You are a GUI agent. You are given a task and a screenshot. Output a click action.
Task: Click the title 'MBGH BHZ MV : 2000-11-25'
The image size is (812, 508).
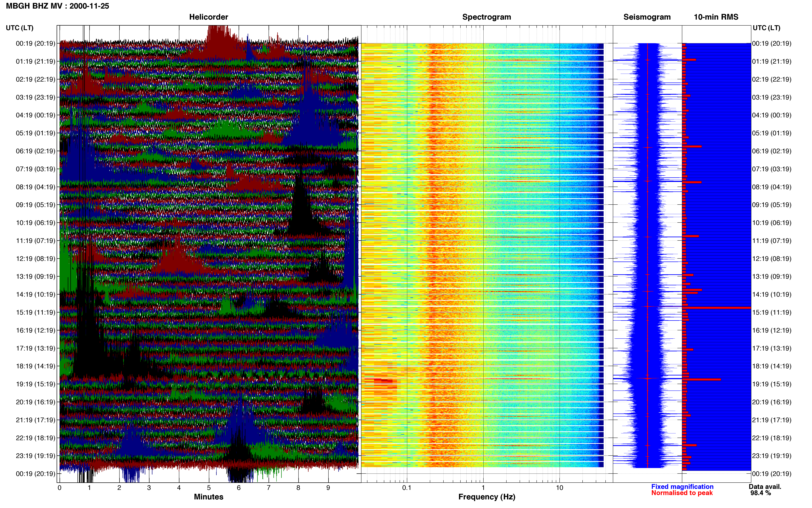click(57, 6)
